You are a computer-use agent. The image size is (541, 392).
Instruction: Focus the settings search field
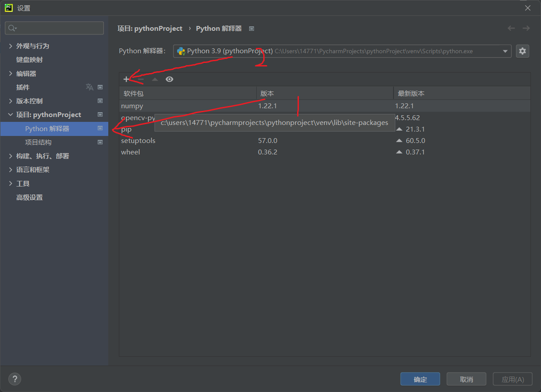(55, 28)
